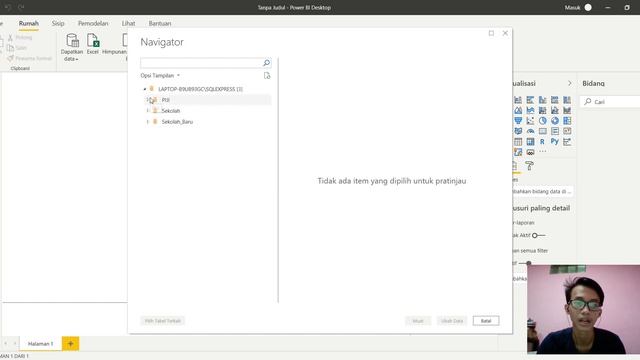Click the Batal button to cancel

coord(486,321)
